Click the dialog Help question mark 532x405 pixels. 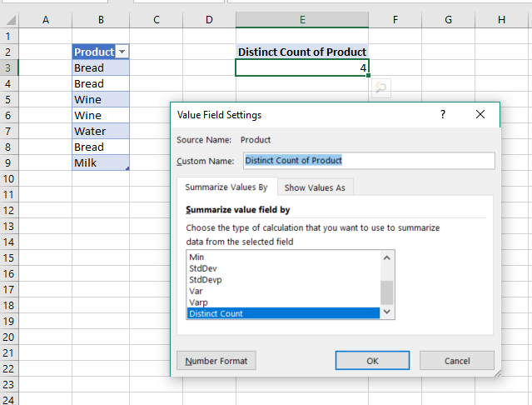[x=442, y=115]
